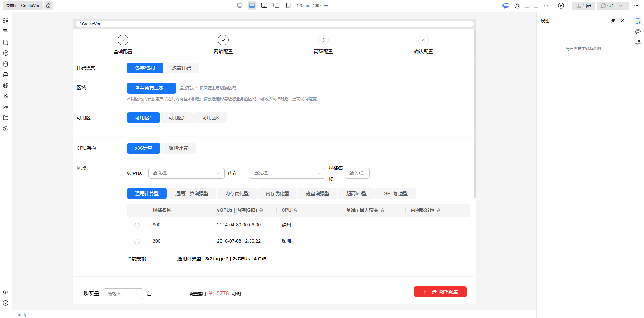Click the 购买量 quantity input field
Image resolution: width=644 pixels, height=318 pixels.
[123, 293]
